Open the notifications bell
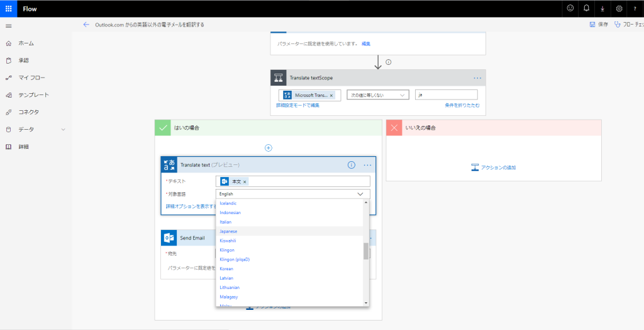Screen dimensions: 644x330 (x=587, y=8)
